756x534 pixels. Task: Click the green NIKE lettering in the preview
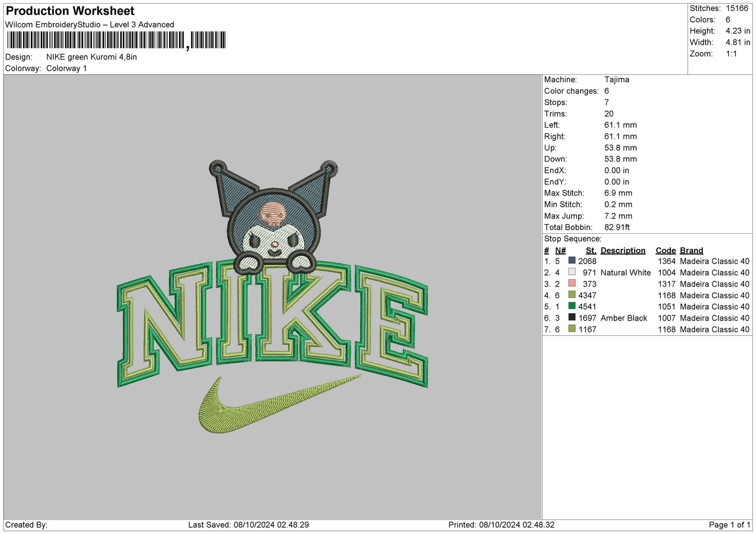(x=272, y=323)
